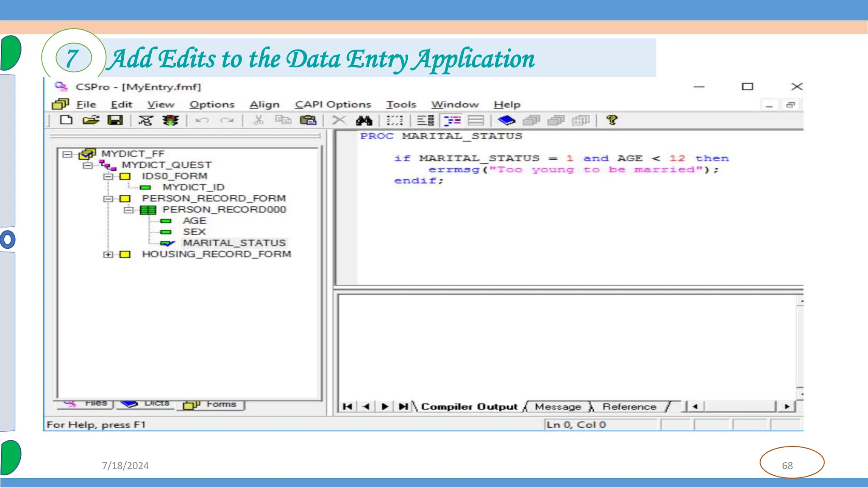This screenshot has width=868, height=488.
Task: Click the last-tab navigation arrow
Action: pyautogui.click(x=403, y=407)
